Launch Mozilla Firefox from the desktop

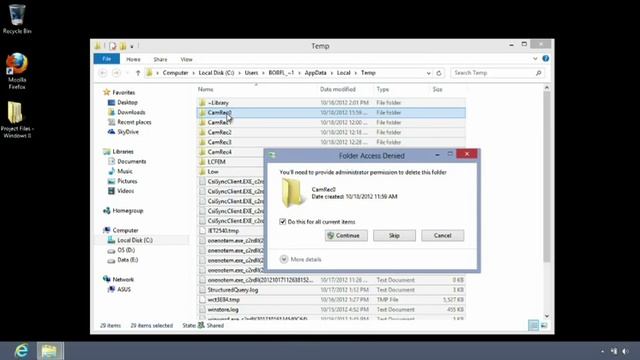click(x=17, y=71)
